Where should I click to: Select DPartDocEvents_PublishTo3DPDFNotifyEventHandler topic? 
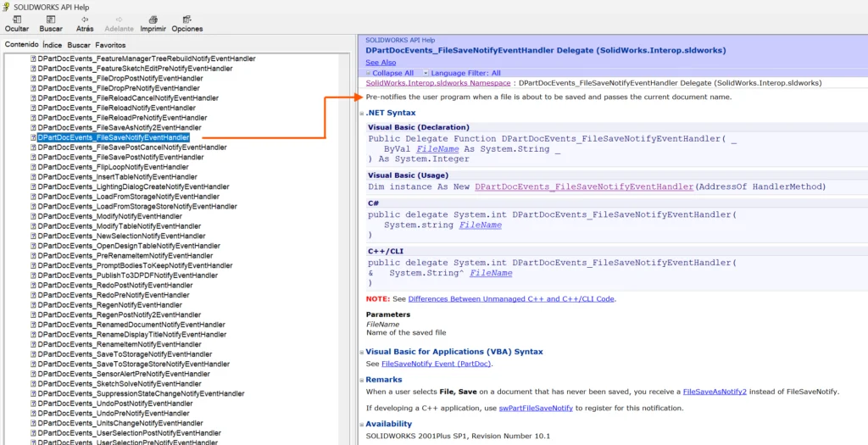click(127, 275)
